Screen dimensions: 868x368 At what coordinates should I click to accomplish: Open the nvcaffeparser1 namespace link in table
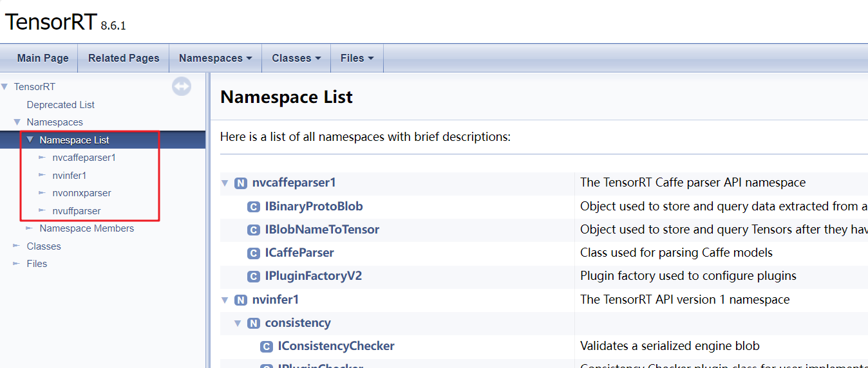[x=294, y=183]
